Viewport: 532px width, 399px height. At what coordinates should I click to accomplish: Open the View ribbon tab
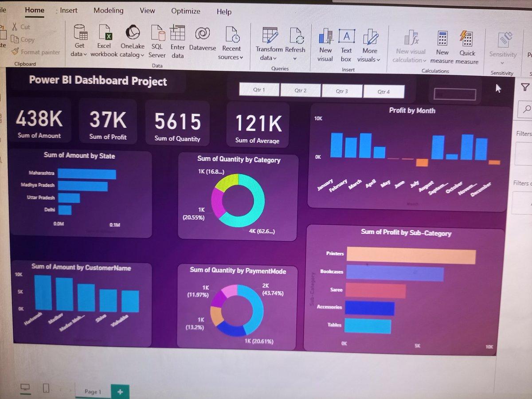[x=148, y=11]
